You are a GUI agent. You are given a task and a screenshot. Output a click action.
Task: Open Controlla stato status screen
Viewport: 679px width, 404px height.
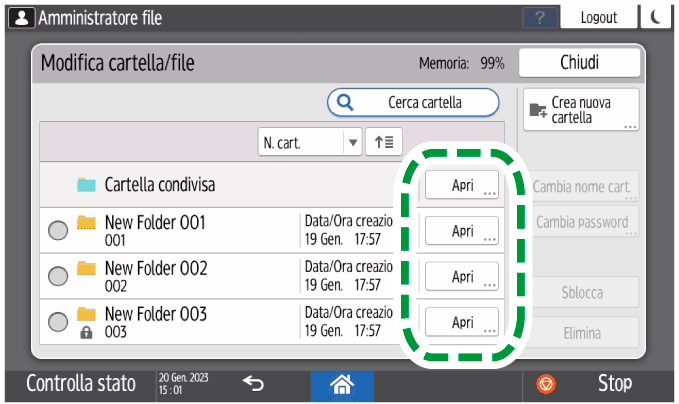click(x=75, y=383)
